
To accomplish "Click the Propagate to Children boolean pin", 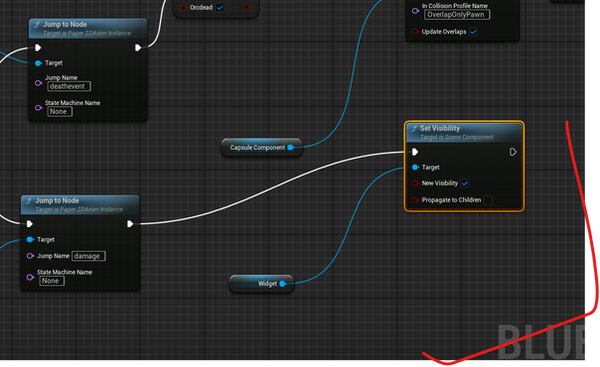I will pos(415,200).
